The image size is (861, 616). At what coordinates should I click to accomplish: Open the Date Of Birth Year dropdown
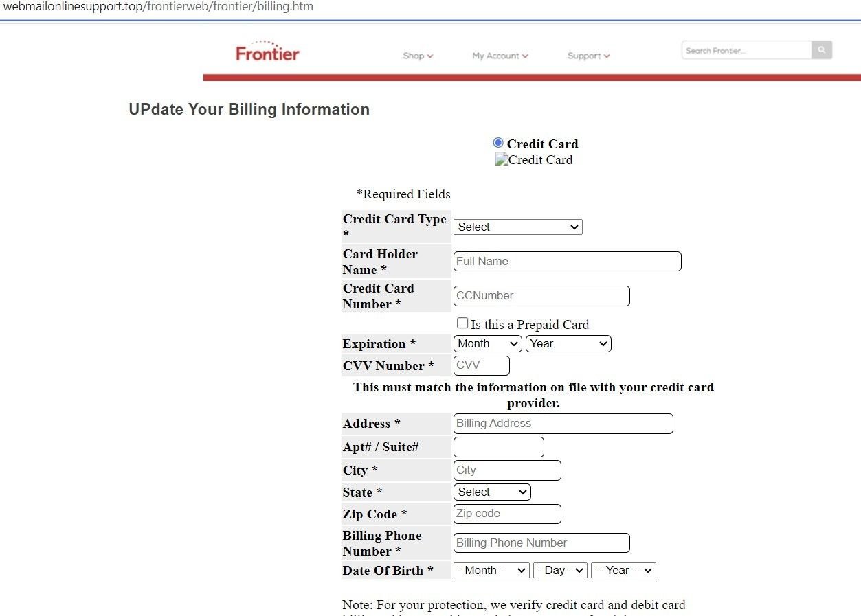click(x=623, y=571)
